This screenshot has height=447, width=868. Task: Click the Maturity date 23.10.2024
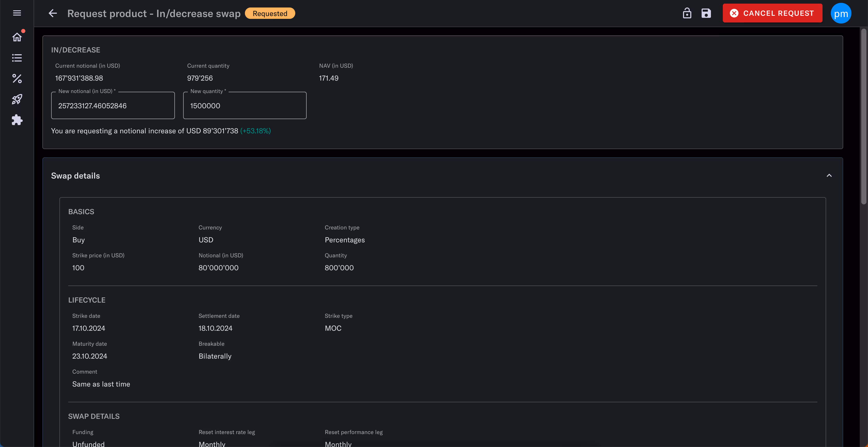[x=90, y=356]
